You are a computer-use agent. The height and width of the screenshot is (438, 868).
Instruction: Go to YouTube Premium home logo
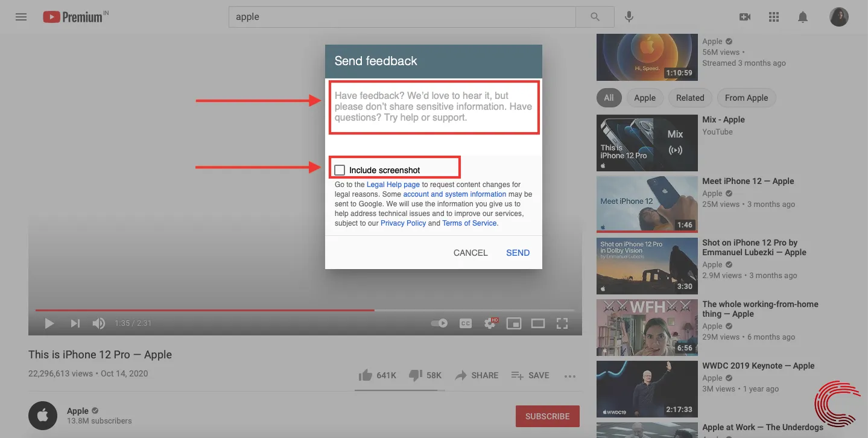(x=76, y=17)
